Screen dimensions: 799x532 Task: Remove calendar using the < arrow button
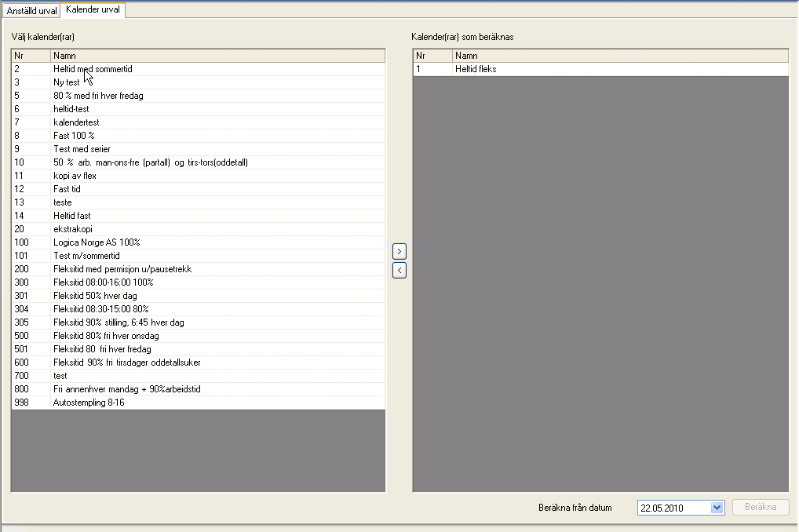[399, 270]
